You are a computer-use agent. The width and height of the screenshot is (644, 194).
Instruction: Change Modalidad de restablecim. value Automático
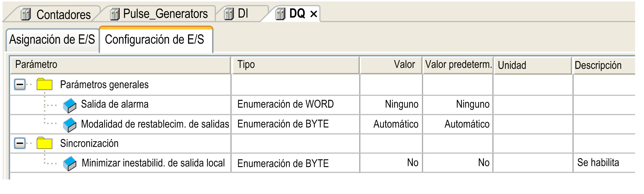391,124
